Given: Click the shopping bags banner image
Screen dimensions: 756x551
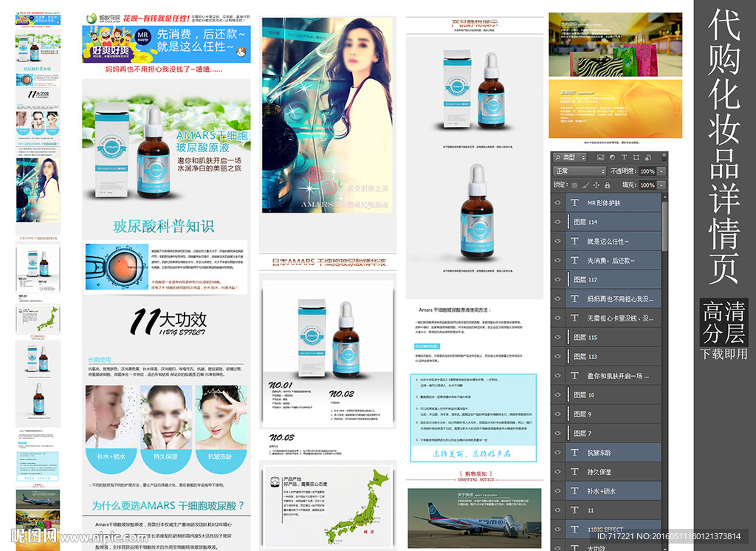Looking at the screenshot, I should point(615,44).
